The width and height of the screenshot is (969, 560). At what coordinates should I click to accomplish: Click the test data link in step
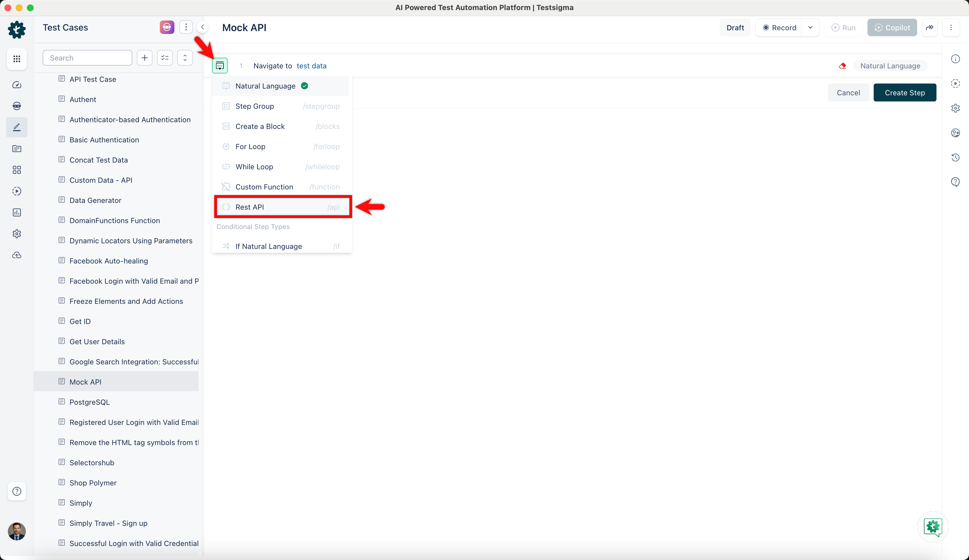[x=312, y=66]
